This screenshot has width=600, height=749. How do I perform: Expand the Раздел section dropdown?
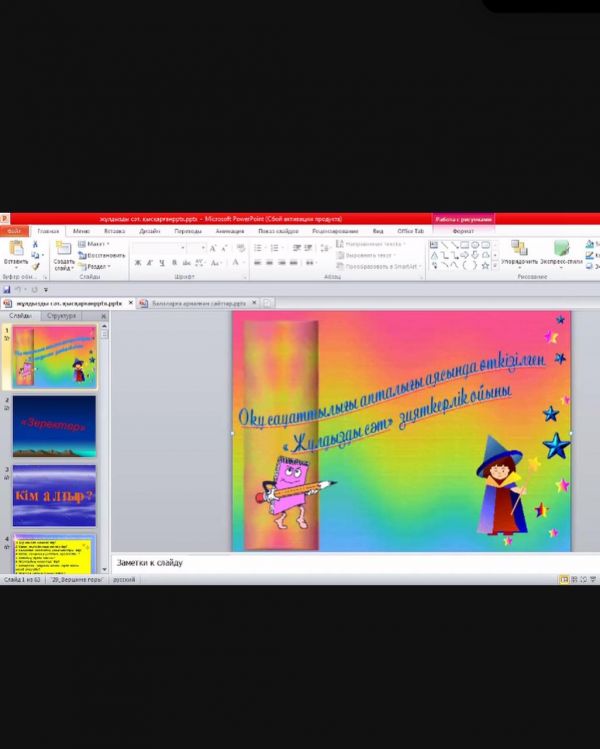97,267
